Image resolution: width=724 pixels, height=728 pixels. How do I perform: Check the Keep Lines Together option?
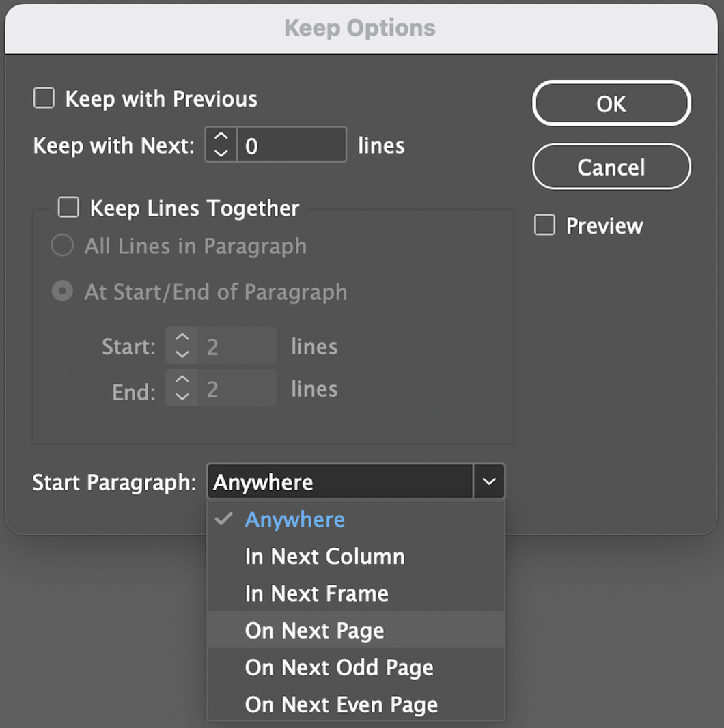point(69,207)
